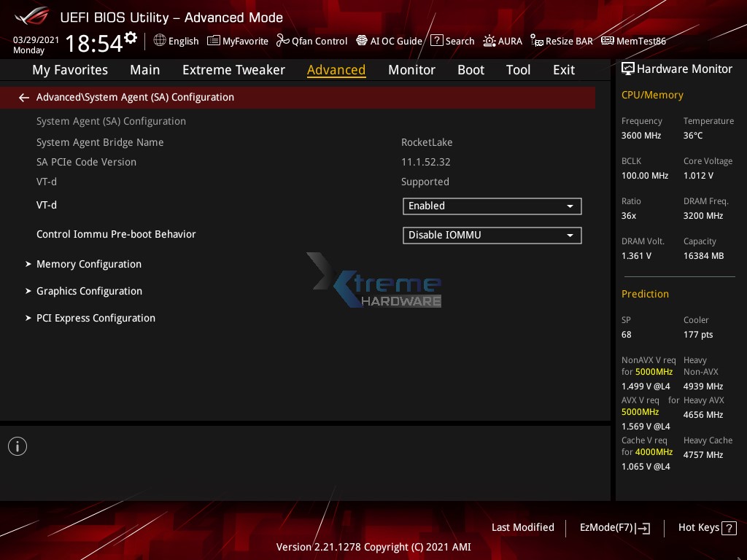The height and width of the screenshot is (560, 747).
Task: Open the VT-d Enabled dropdown
Action: 492,206
